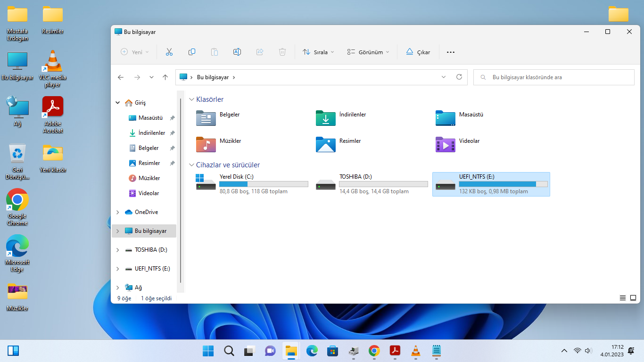Show hidden tray icons chevron
The height and width of the screenshot is (362, 644).
(x=564, y=351)
